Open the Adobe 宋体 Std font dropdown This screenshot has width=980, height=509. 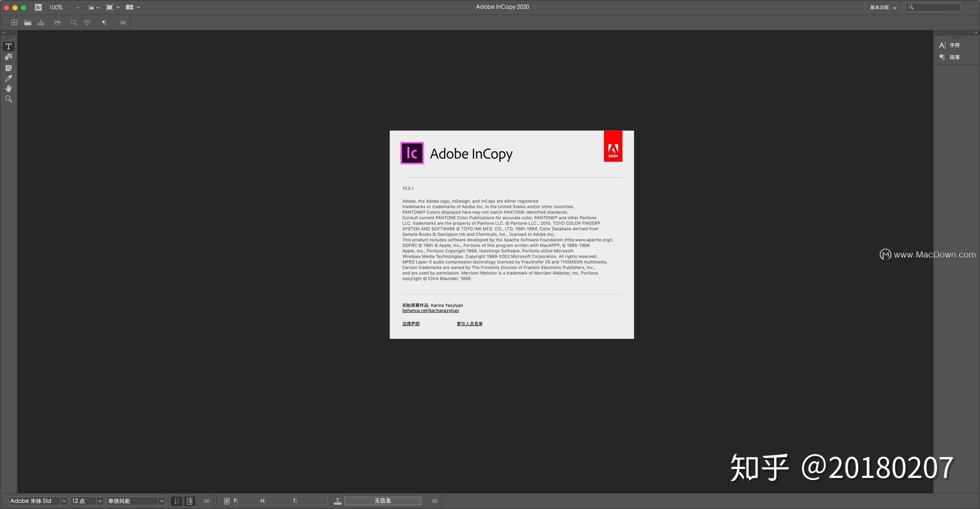click(x=63, y=501)
